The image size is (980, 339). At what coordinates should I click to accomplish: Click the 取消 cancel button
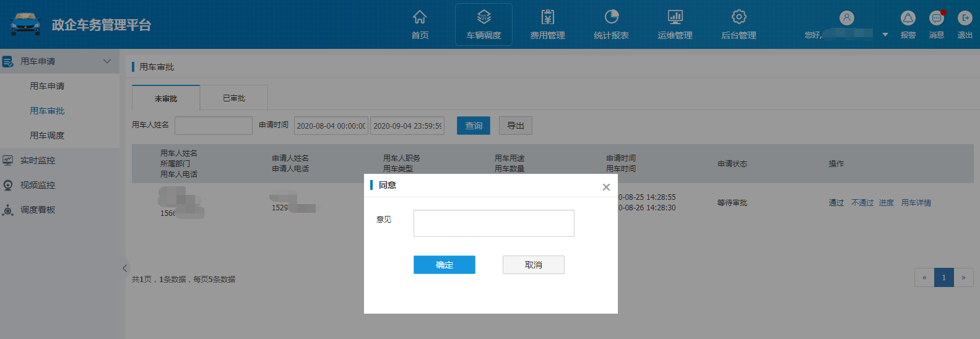point(533,265)
